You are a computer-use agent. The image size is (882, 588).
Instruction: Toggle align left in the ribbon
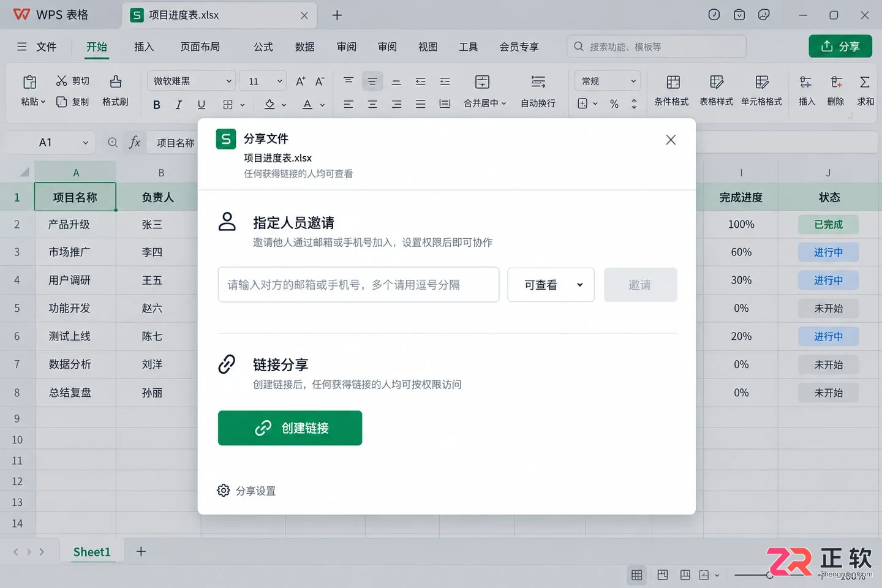(348, 104)
